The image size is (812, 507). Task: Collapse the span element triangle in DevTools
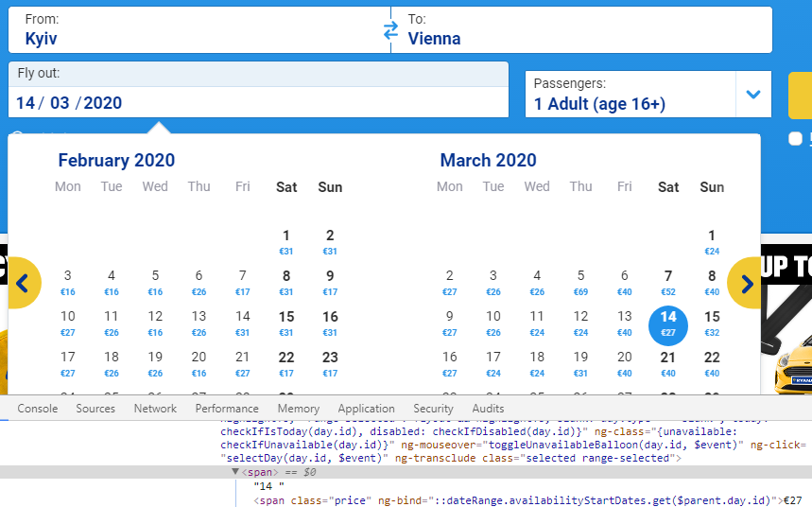[235, 471]
